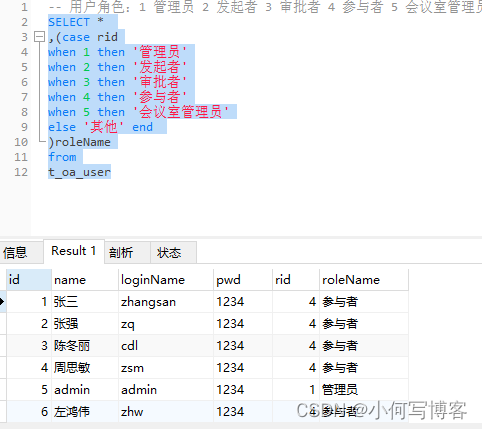Image resolution: width=482 pixels, height=429 pixels.
Task: Open the 信息 tab
Action: tap(21, 252)
